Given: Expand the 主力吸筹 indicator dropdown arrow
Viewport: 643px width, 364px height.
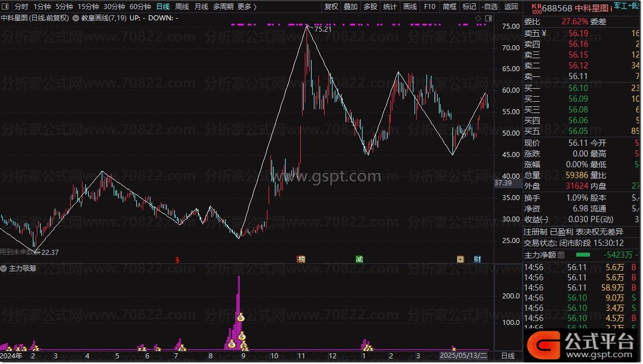Looking at the screenshot, I should pyautogui.click(x=4, y=268).
